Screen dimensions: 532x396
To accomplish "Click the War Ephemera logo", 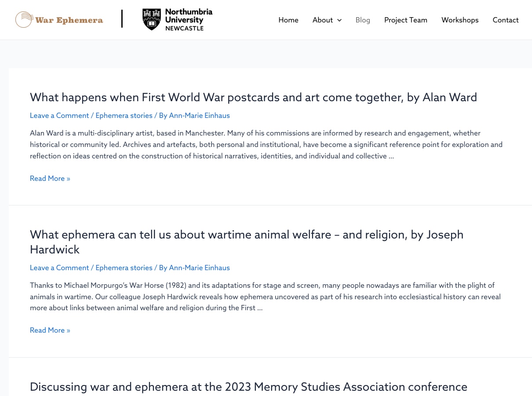I will [59, 20].
